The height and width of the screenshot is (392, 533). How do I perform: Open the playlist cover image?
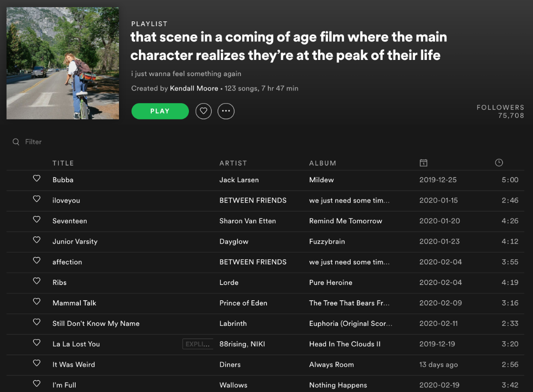63,63
